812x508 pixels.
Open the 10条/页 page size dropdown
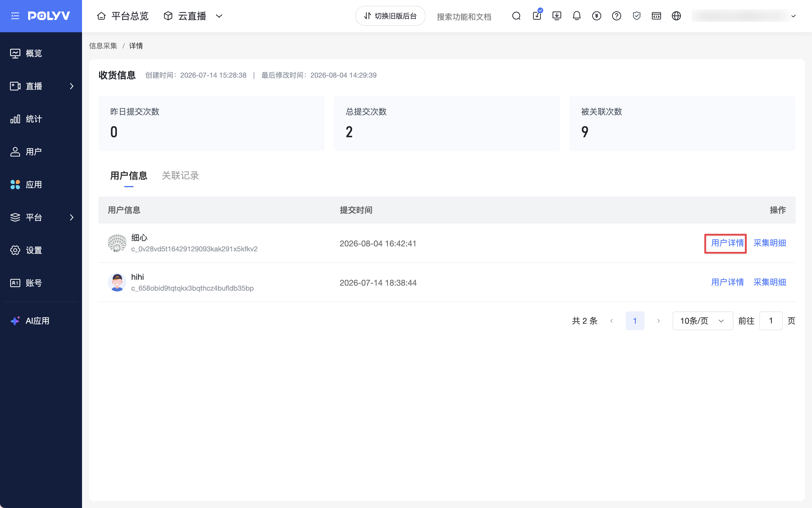pos(702,321)
